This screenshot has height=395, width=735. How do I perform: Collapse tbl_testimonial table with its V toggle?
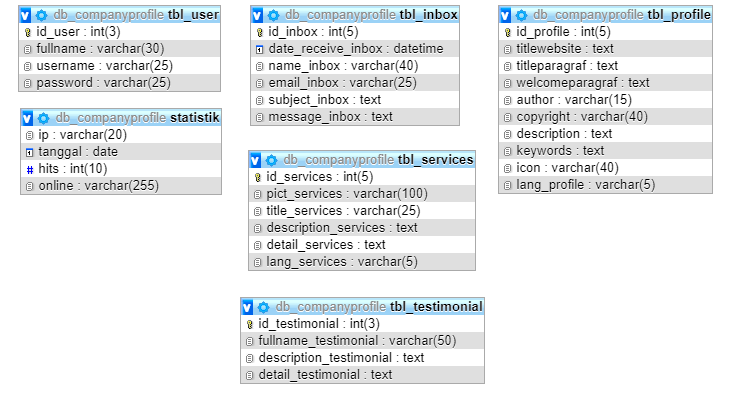[248, 307]
